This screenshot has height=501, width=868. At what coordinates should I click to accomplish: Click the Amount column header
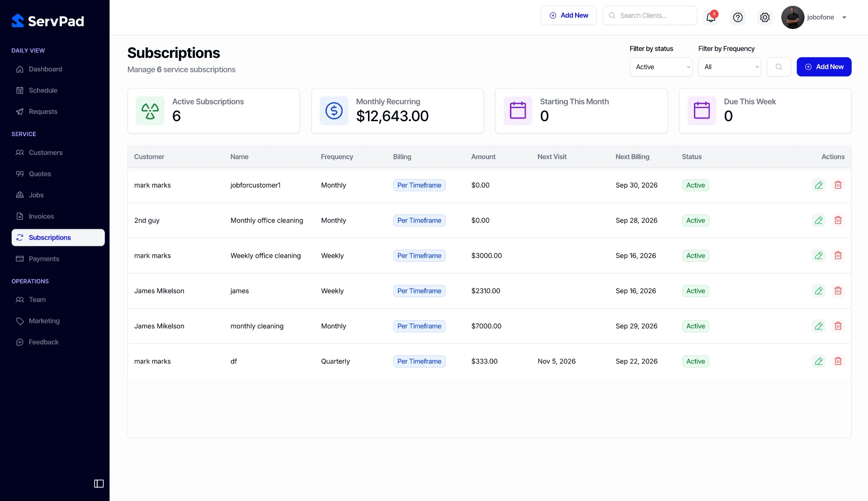click(483, 157)
